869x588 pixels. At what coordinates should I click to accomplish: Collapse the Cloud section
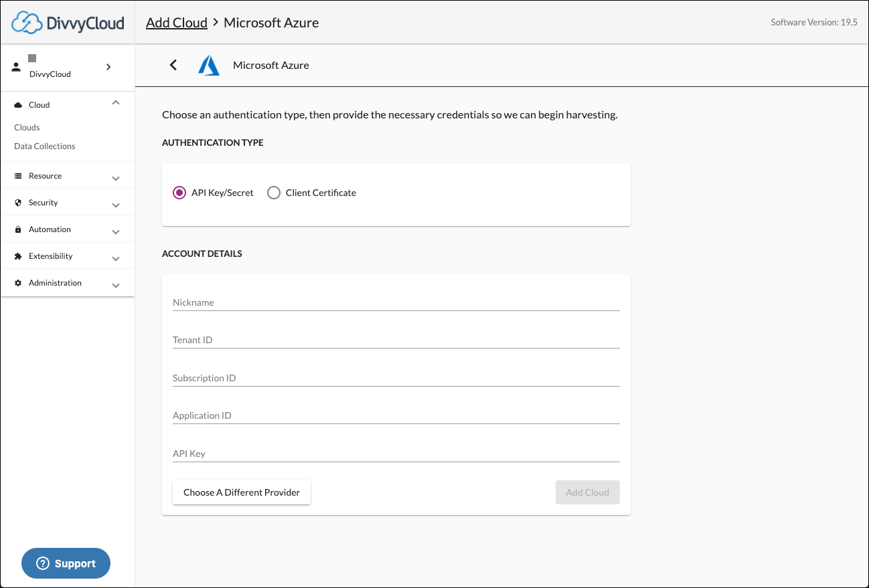pos(116,103)
